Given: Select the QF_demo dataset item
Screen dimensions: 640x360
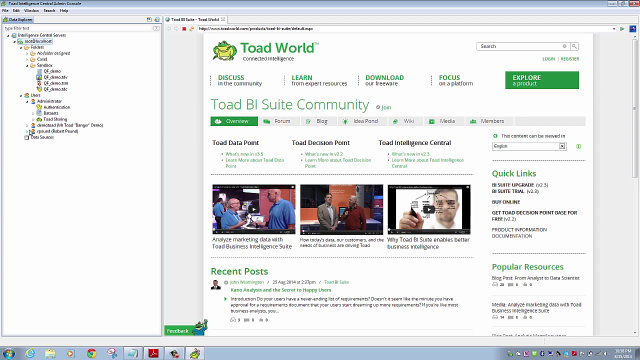Looking at the screenshot, I should point(49,71).
